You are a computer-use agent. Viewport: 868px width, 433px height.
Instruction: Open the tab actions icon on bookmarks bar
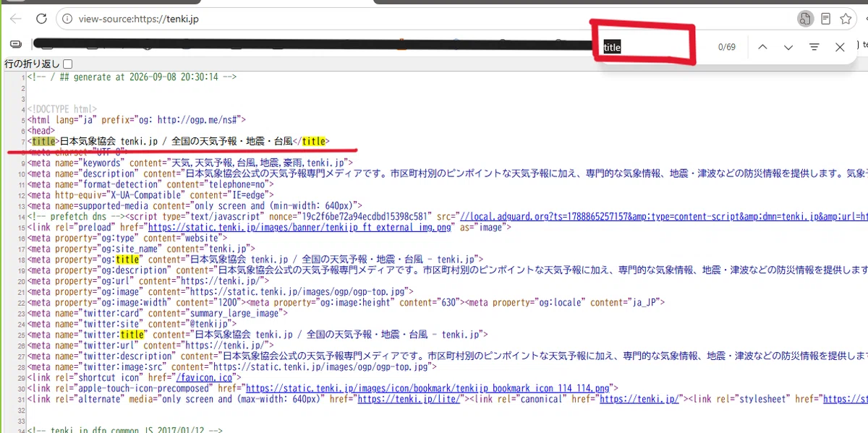pyautogui.click(x=16, y=45)
